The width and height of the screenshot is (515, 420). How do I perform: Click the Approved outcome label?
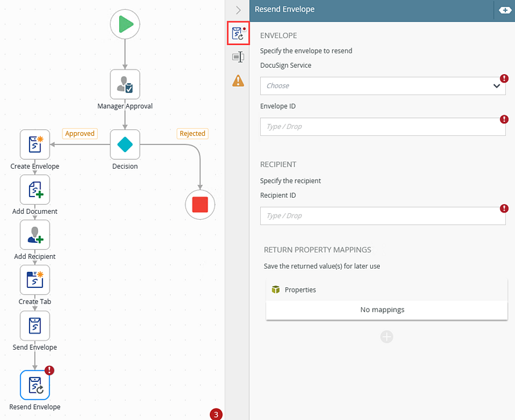tap(79, 133)
